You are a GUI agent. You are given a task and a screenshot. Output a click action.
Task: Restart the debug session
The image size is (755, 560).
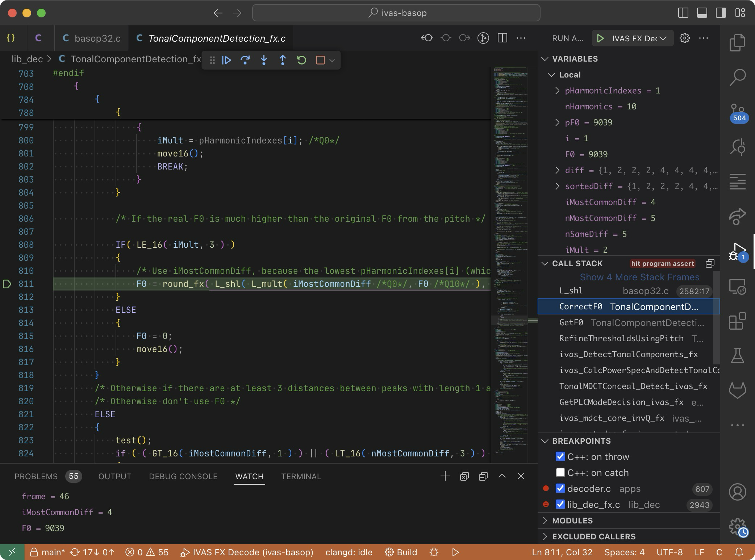tap(301, 60)
